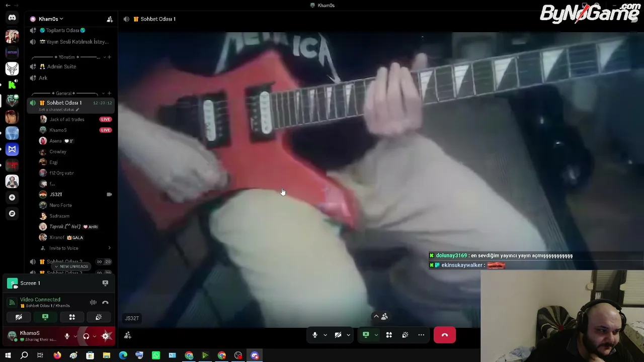Open the green K logo server
The image size is (644, 362).
point(12,84)
